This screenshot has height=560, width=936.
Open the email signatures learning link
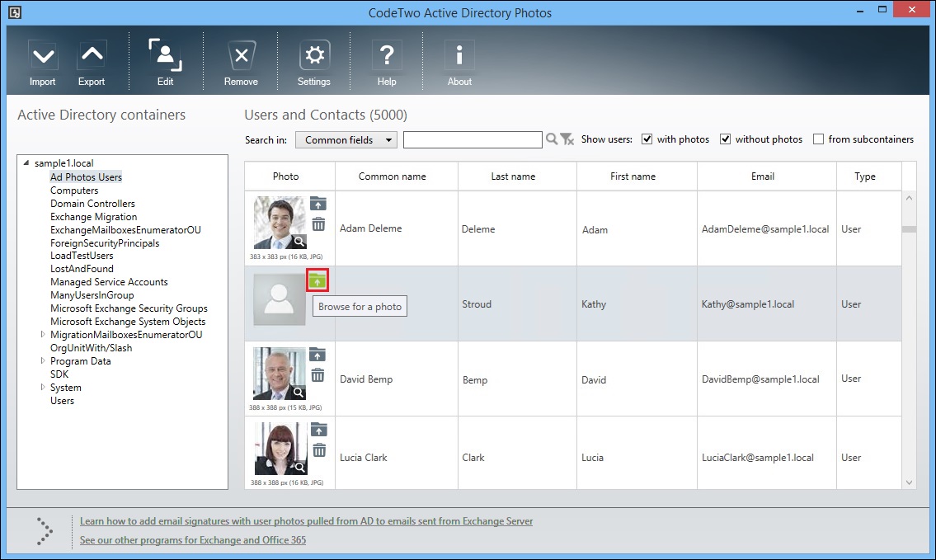tap(306, 521)
